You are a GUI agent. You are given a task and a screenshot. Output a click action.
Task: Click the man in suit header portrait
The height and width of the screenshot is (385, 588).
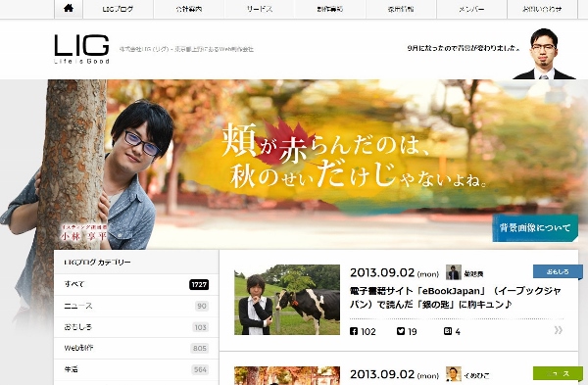click(544, 54)
